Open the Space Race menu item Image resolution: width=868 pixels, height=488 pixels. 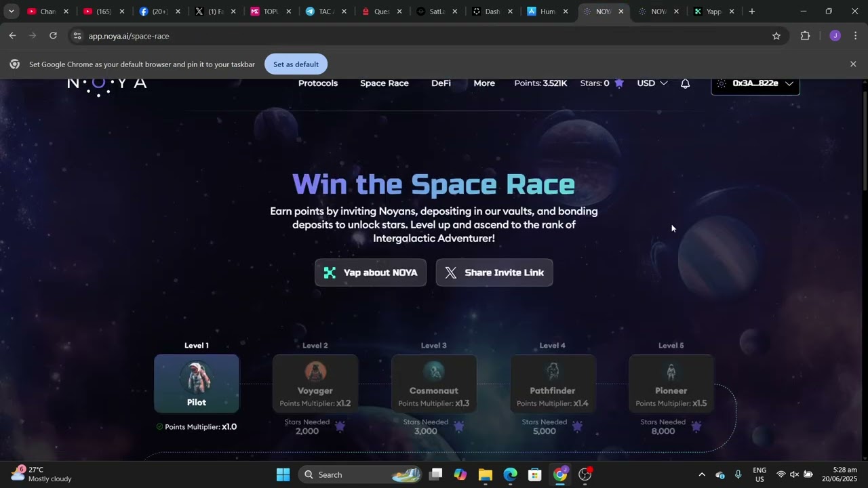[384, 83]
